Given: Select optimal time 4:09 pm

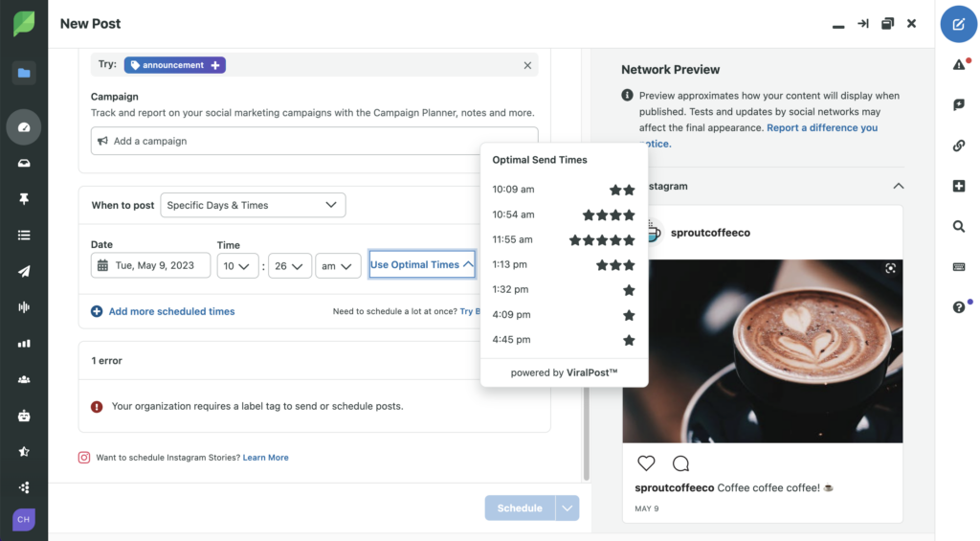Looking at the screenshot, I should pyautogui.click(x=563, y=315).
